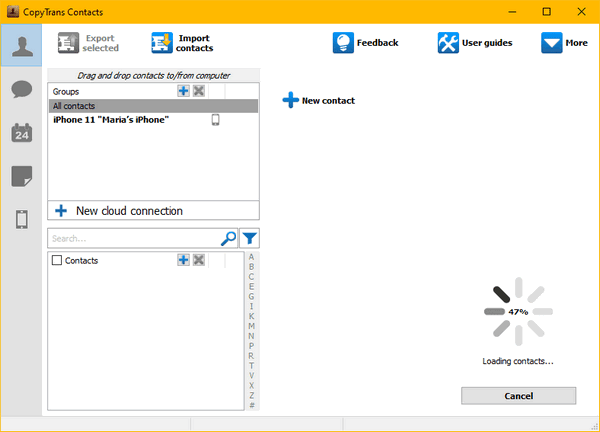This screenshot has width=600, height=432.
Task: Open the Contacts sidebar section
Action: [x=21, y=46]
